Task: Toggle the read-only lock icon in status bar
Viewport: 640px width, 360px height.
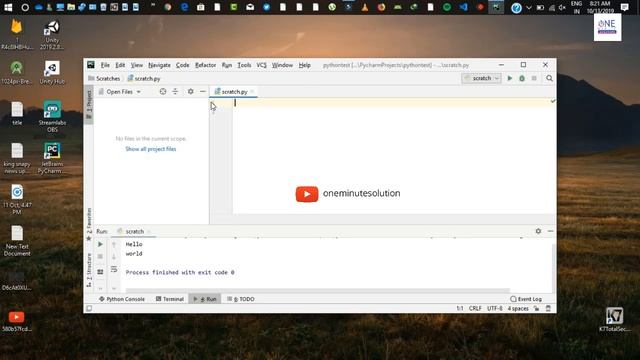Action: click(536, 309)
